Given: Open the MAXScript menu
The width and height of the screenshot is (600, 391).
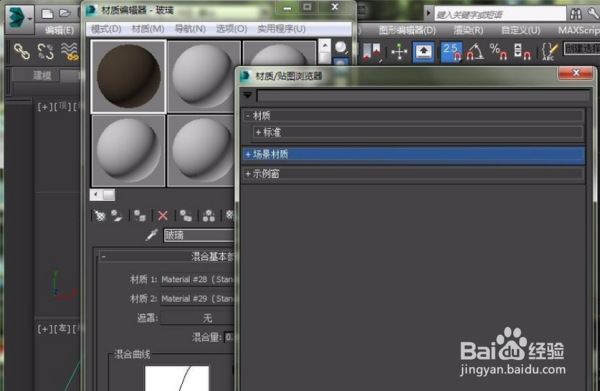Looking at the screenshot, I should pyautogui.click(x=579, y=30).
